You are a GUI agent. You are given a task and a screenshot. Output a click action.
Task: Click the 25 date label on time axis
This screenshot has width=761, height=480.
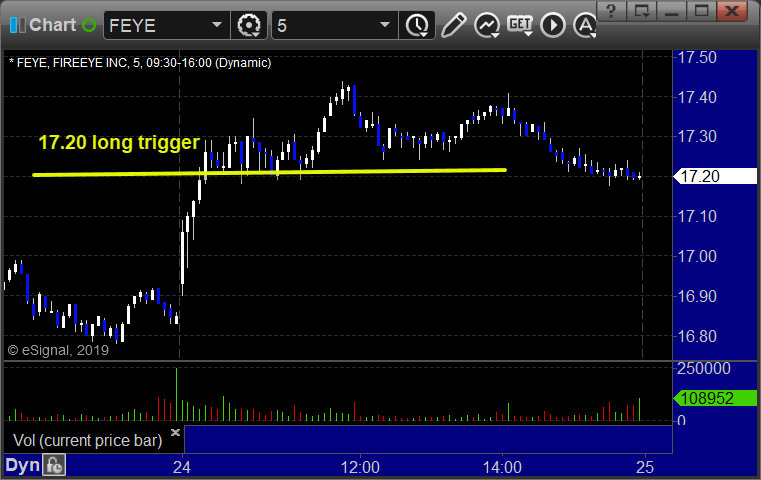[645, 467]
